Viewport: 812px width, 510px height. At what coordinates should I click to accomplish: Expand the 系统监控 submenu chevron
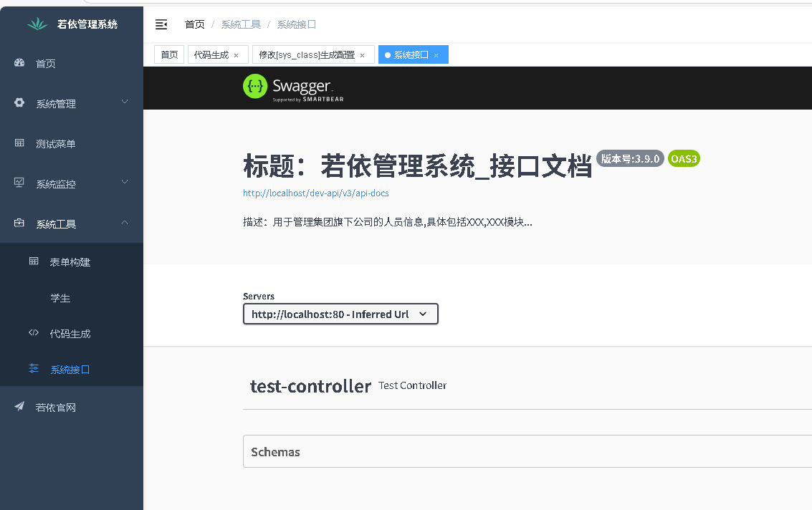(x=125, y=183)
